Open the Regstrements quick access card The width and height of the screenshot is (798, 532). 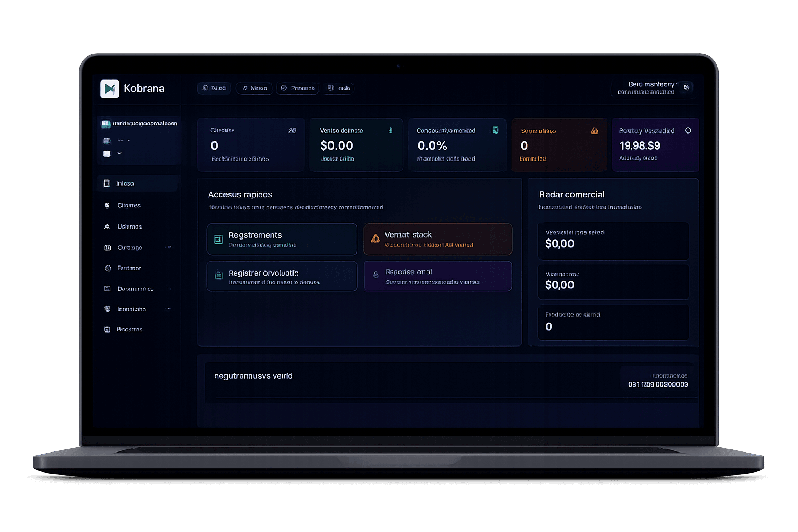282,240
